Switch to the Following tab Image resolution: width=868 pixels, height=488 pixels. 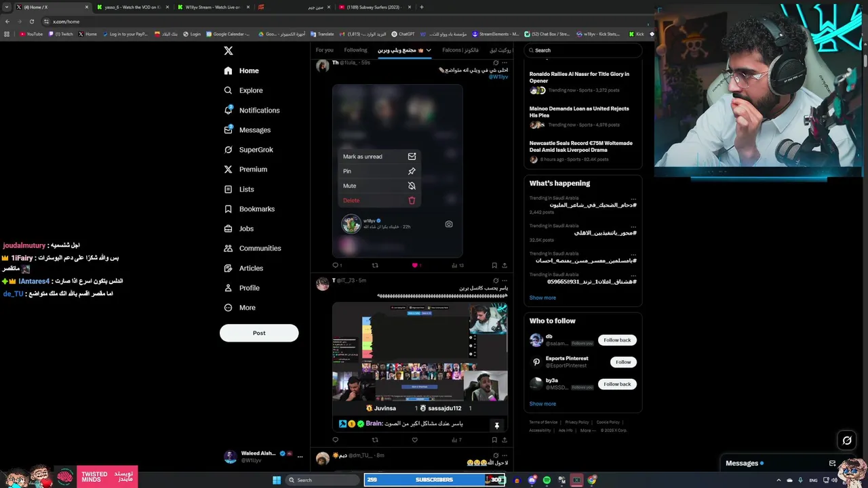coord(355,50)
